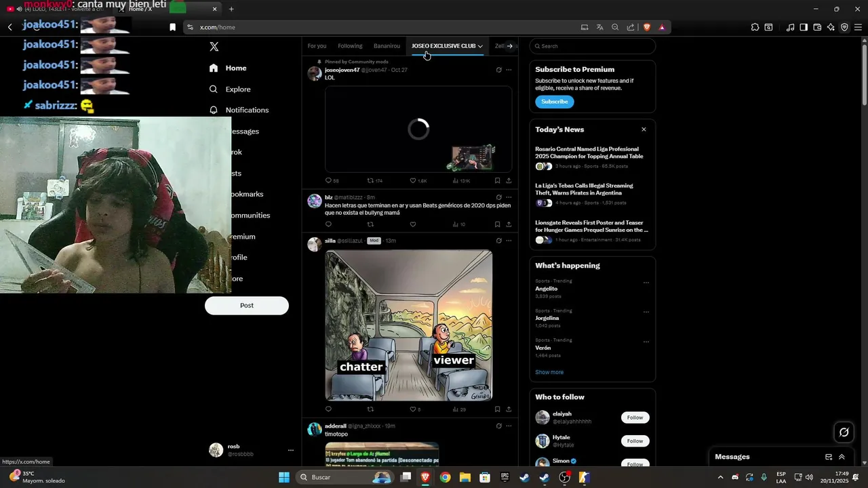Open more options for the Jorgelina trend
This screenshot has width=868, height=488.
coord(646,312)
